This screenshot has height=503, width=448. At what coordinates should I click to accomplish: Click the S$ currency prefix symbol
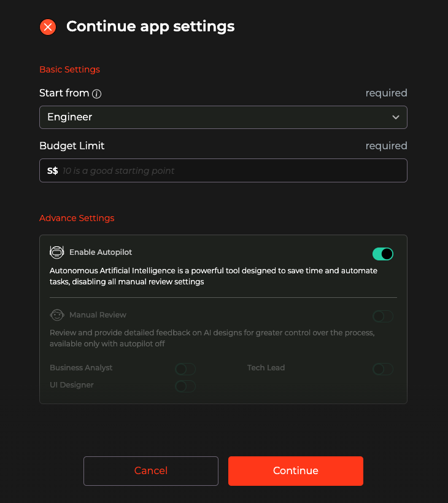(52, 171)
